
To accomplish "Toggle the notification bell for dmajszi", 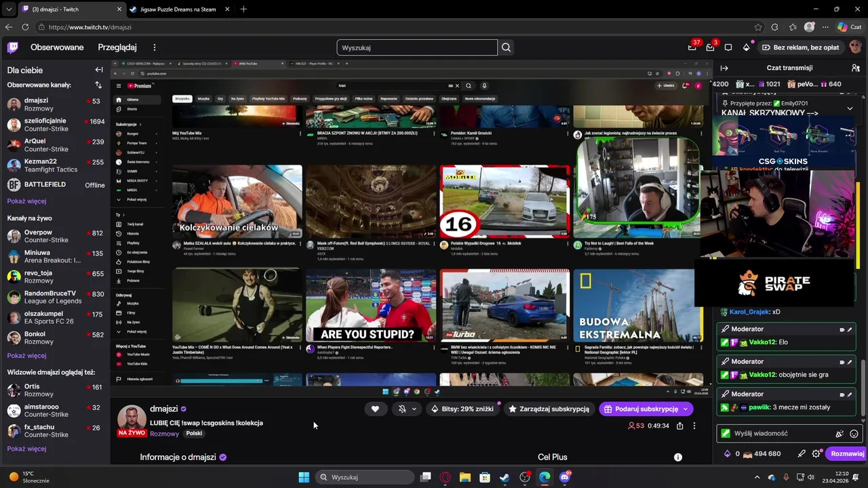I will point(401,409).
